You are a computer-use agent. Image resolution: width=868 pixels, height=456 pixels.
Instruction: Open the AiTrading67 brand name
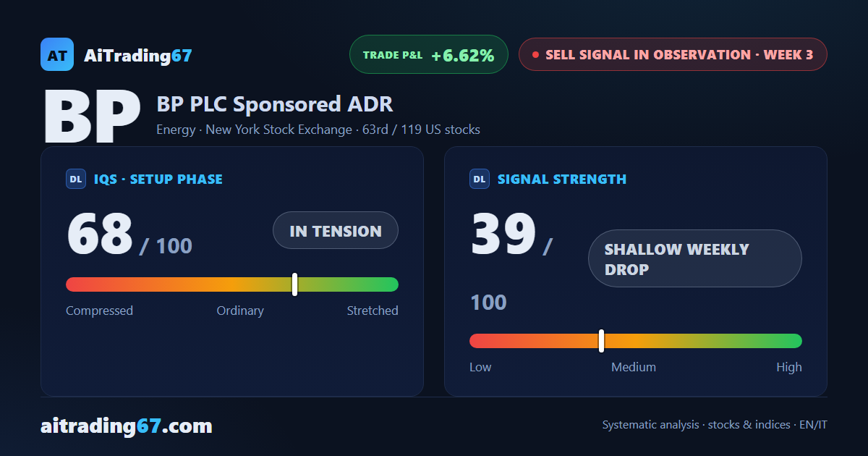(138, 55)
